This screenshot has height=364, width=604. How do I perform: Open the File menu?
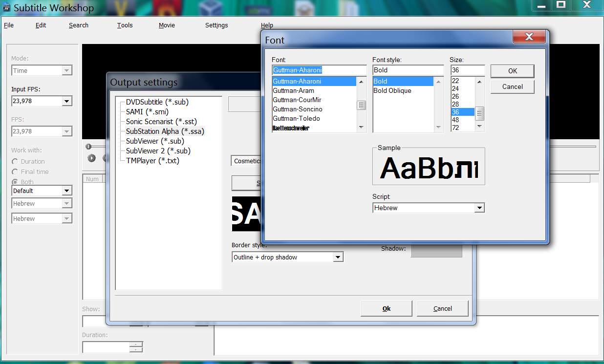[x=9, y=25]
